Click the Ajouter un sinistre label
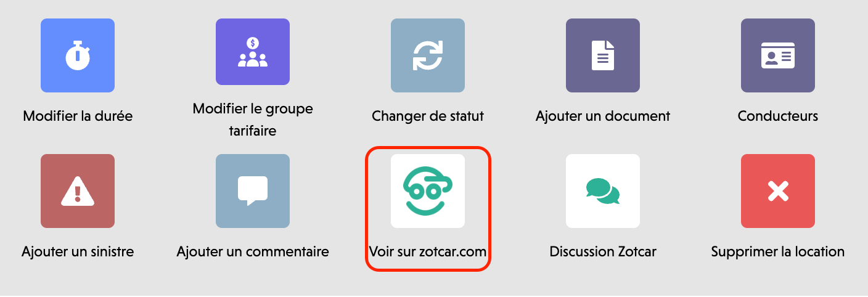Screen dimensions: 868x297 [x=78, y=251]
